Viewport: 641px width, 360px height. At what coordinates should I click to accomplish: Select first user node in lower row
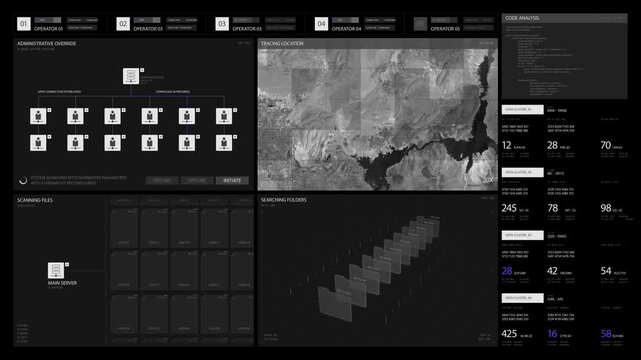(x=38, y=143)
